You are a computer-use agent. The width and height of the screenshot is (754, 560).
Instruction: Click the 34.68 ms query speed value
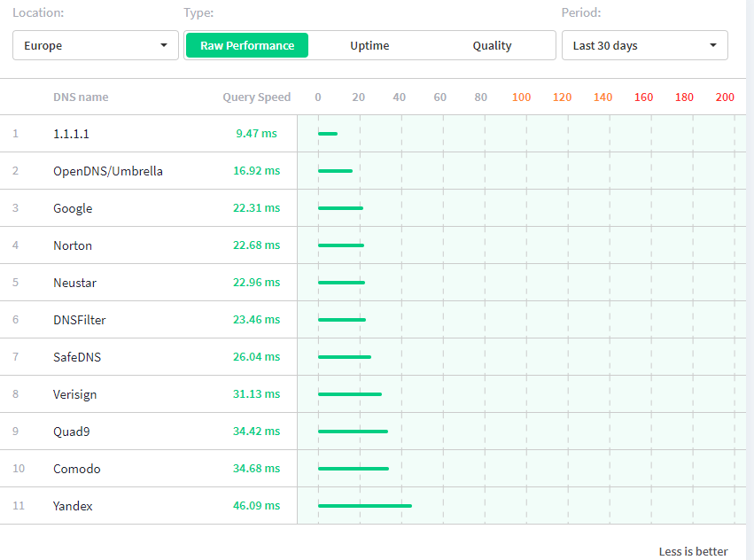[x=256, y=468]
